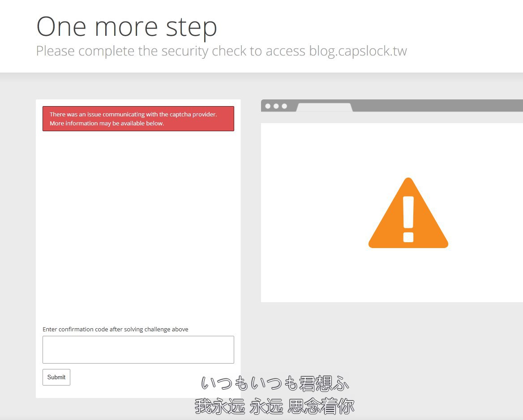Screen dimensions: 523x420
Task: Click the middle dot in illustrated browser bar
Action: (x=276, y=106)
